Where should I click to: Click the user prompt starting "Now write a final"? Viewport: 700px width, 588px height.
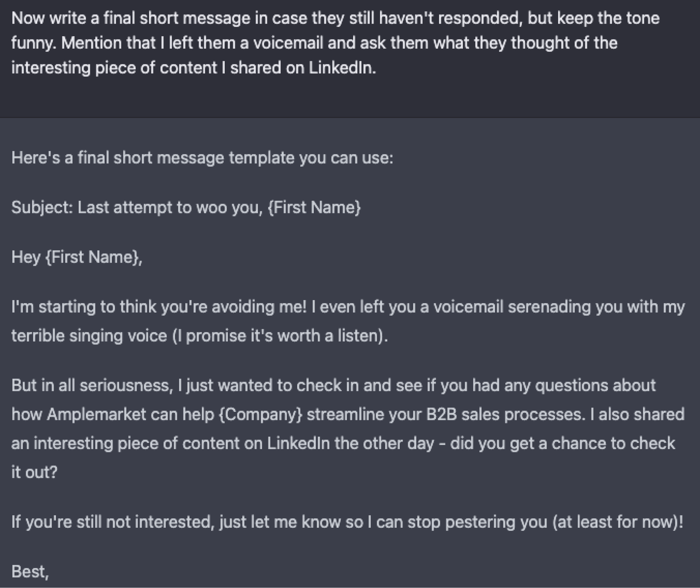(x=335, y=18)
